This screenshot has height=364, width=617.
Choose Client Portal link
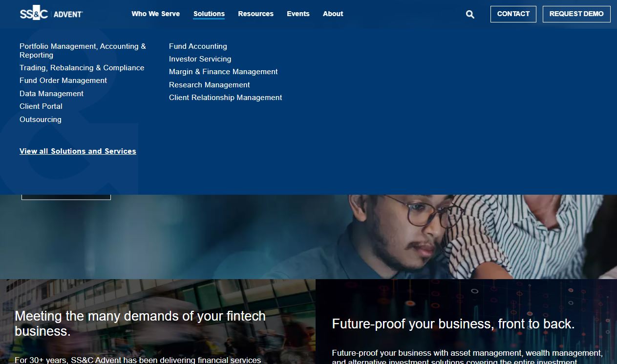[x=41, y=106]
